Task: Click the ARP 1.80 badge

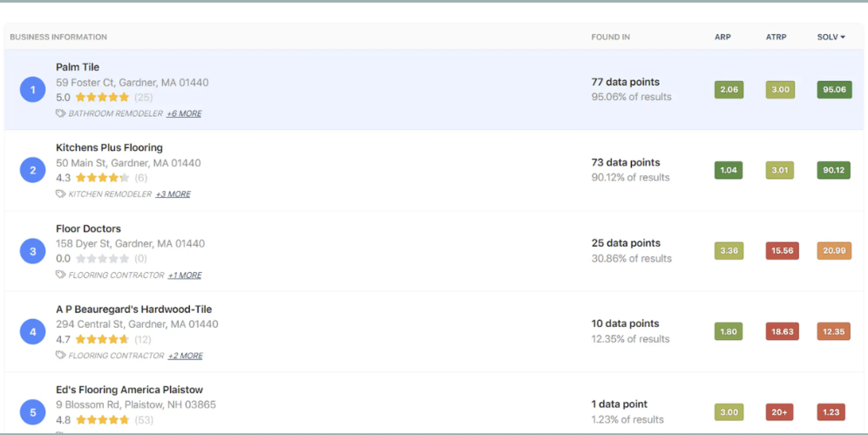Action: tap(729, 332)
